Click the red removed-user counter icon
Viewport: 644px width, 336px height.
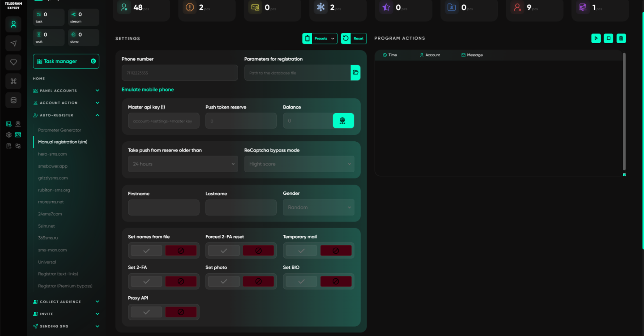(517, 7)
